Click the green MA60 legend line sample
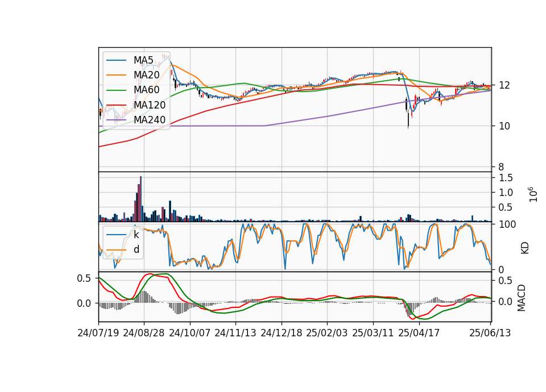 point(116,90)
